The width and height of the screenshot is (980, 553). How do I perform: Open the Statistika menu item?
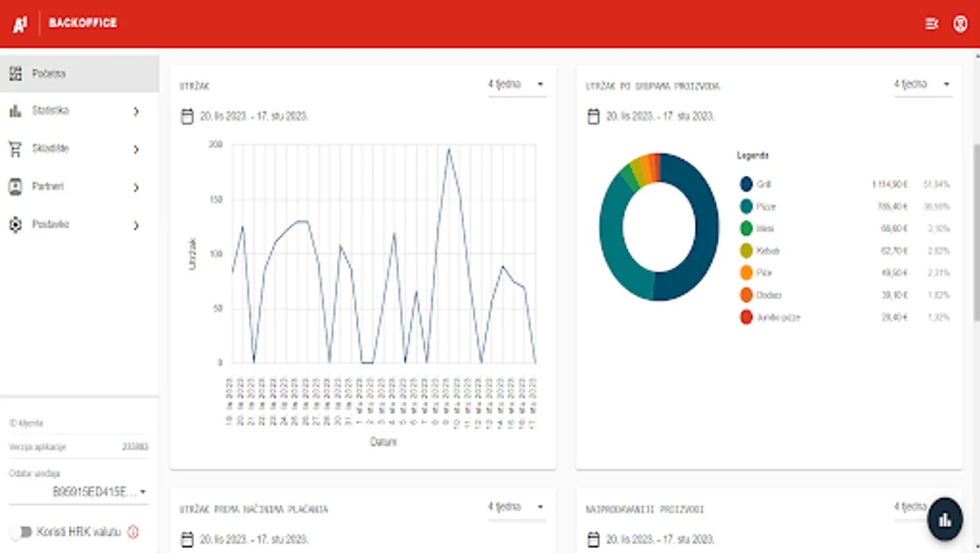[x=79, y=111]
